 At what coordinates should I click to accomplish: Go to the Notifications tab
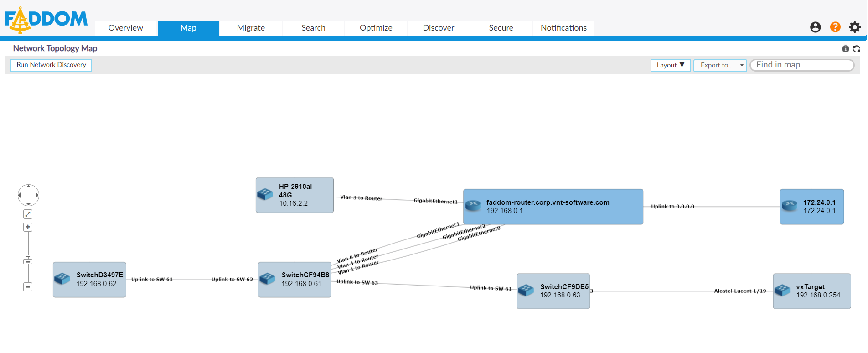(x=563, y=28)
